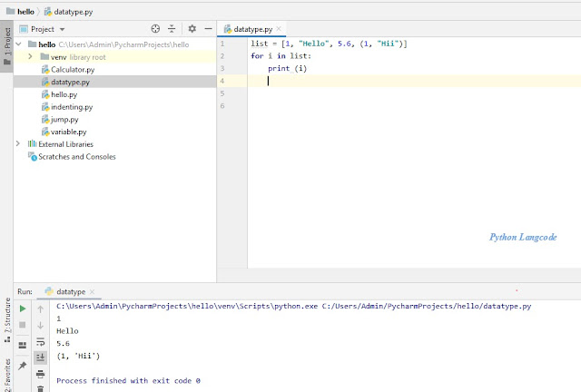This screenshot has height=392, width=581.
Task: Close the datatype.py editor tab
Action: click(279, 28)
